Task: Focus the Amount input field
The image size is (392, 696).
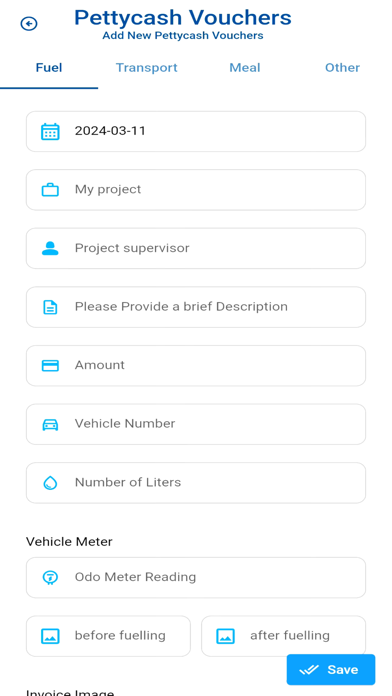Action: [196, 365]
